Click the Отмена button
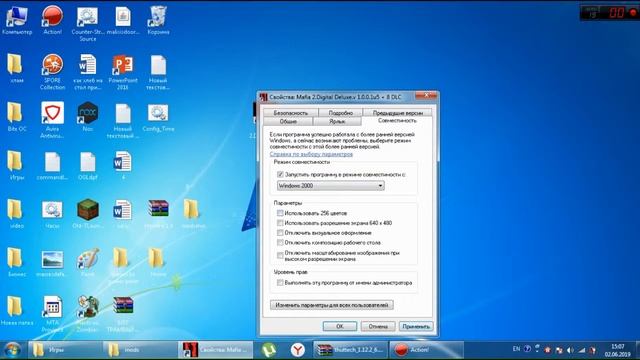 coord(378,327)
